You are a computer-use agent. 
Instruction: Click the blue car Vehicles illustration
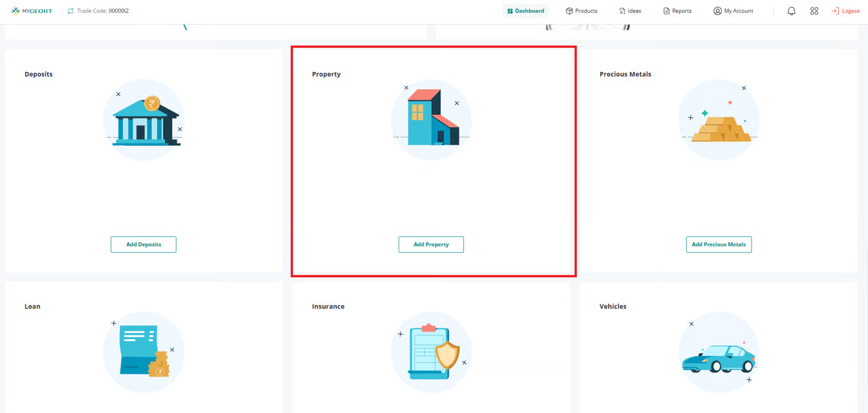point(719,356)
